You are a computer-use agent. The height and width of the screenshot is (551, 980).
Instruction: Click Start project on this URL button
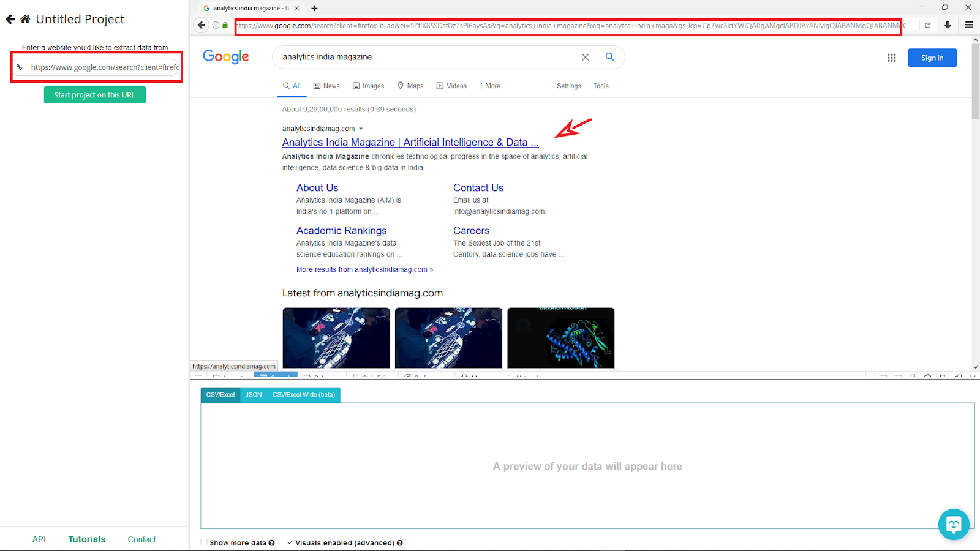pyautogui.click(x=95, y=95)
